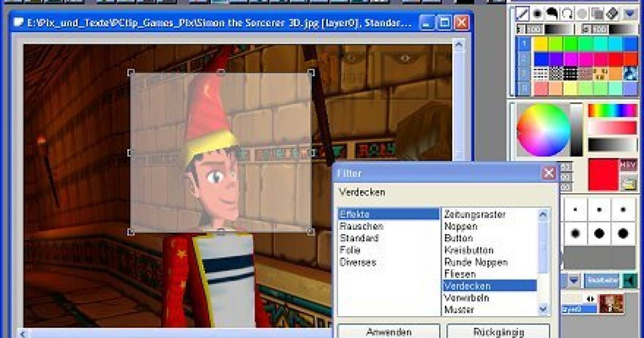Pick the magenta swatch in row 2
The image size is (644, 338).
571,58
